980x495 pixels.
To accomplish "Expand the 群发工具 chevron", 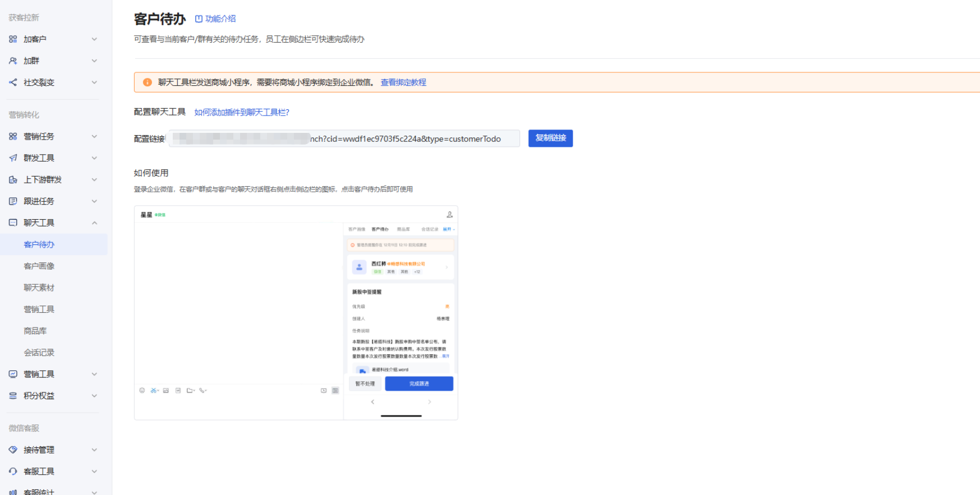I will (x=94, y=158).
